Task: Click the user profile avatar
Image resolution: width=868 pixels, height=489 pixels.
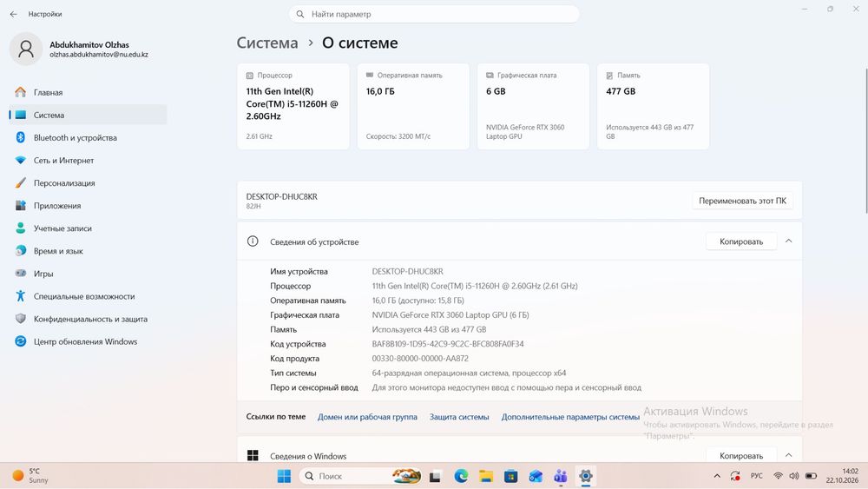Action: (x=25, y=49)
